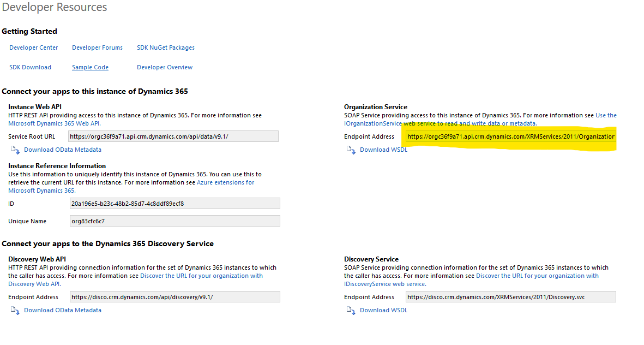Open the SDK NuGet Packages link
644x345 pixels.
[x=166, y=47]
